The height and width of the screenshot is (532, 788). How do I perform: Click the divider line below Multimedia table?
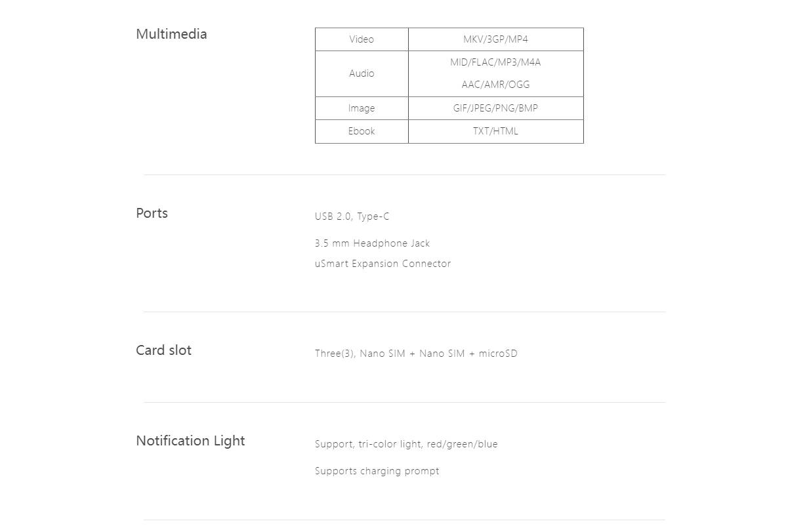tap(404, 174)
